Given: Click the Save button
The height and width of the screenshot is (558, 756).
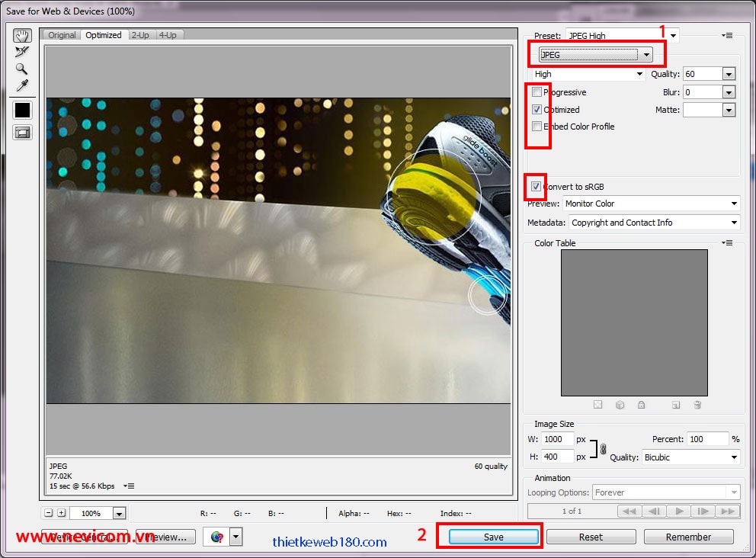Looking at the screenshot, I should coord(493,537).
